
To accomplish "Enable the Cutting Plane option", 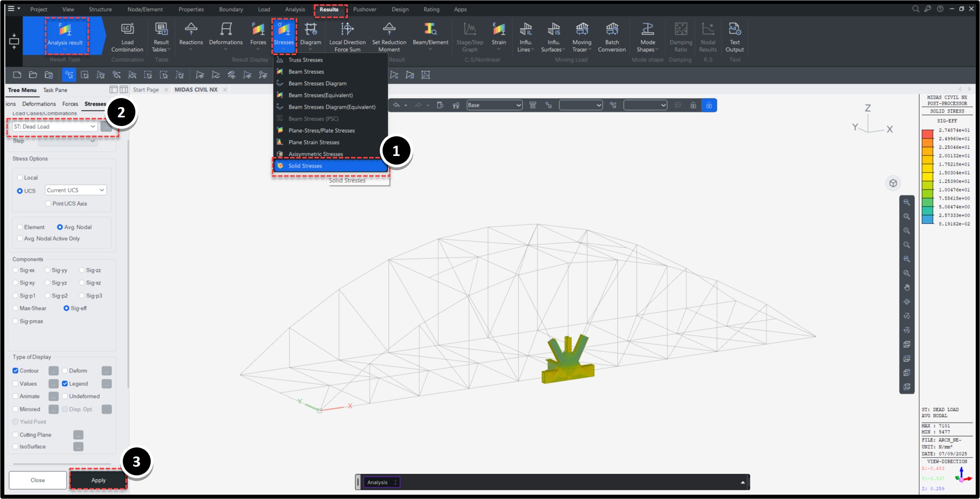I will [16, 434].
